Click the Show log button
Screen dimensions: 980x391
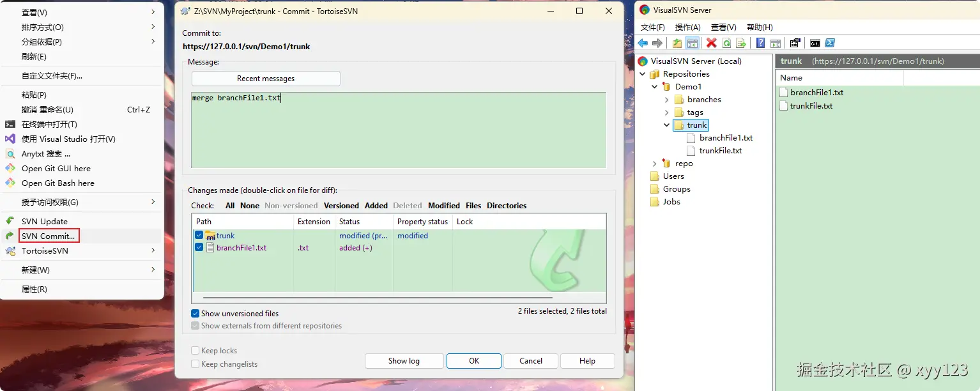(404, 361)
